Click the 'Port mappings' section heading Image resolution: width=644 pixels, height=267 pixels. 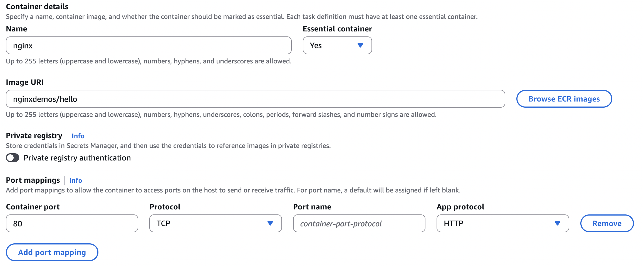click(x=33, y=180)
